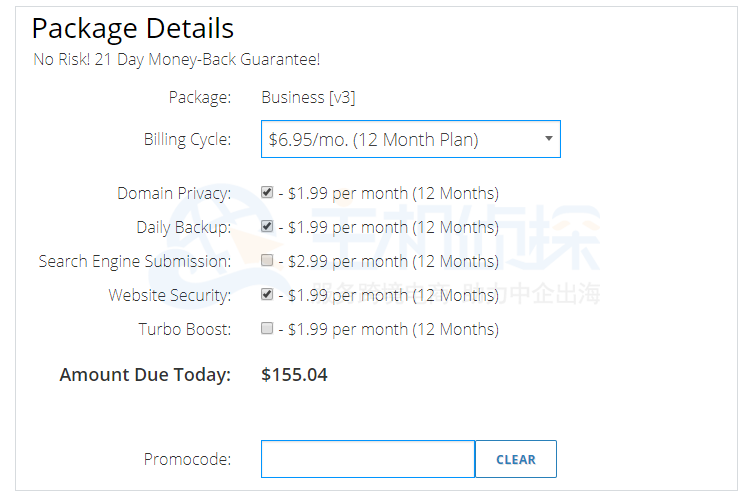
Task: Disable the Daily Backup checkbox
Action: [x=267, y=226]
